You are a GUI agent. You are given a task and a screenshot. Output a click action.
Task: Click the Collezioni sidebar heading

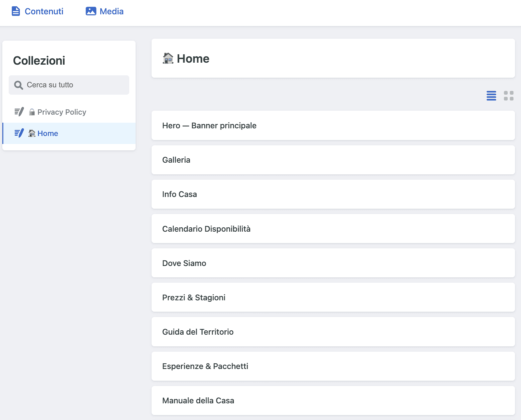tap(39, 61)
